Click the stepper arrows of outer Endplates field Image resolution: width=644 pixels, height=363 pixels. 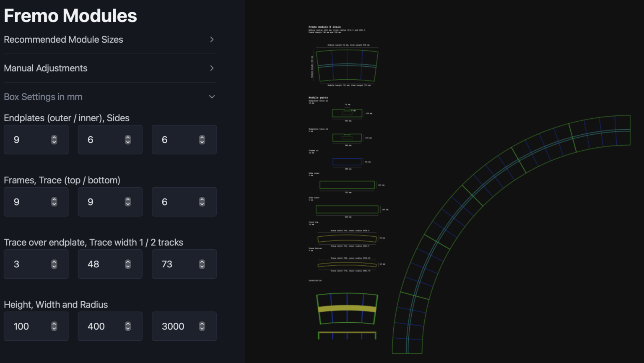point(54,140)
